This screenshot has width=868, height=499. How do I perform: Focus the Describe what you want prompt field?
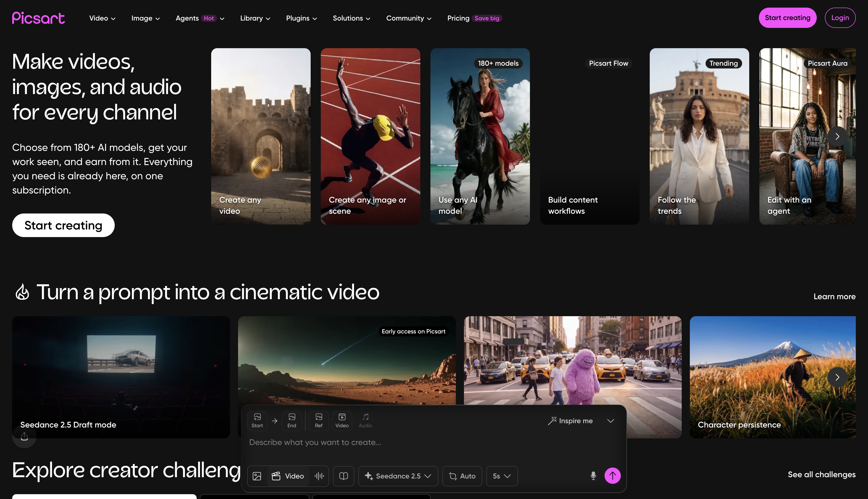pos(434,442)
